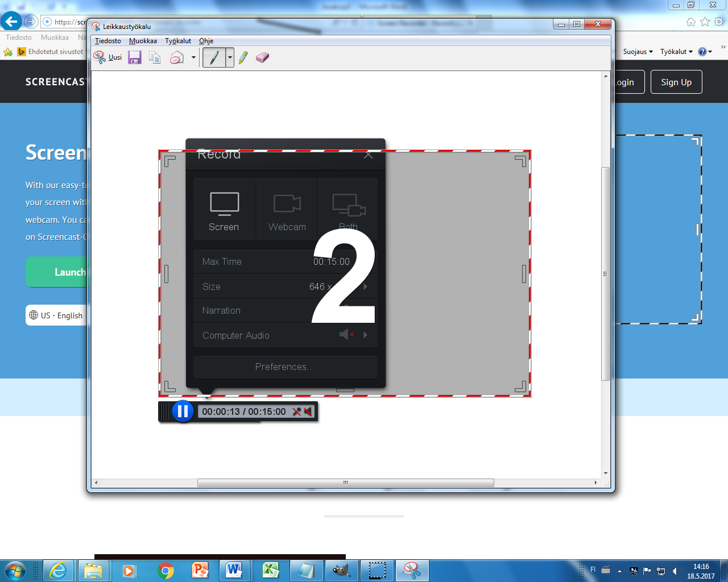Save the snip with the floppy disk icon
Screen dimensions: 728x582
(135, 57)
